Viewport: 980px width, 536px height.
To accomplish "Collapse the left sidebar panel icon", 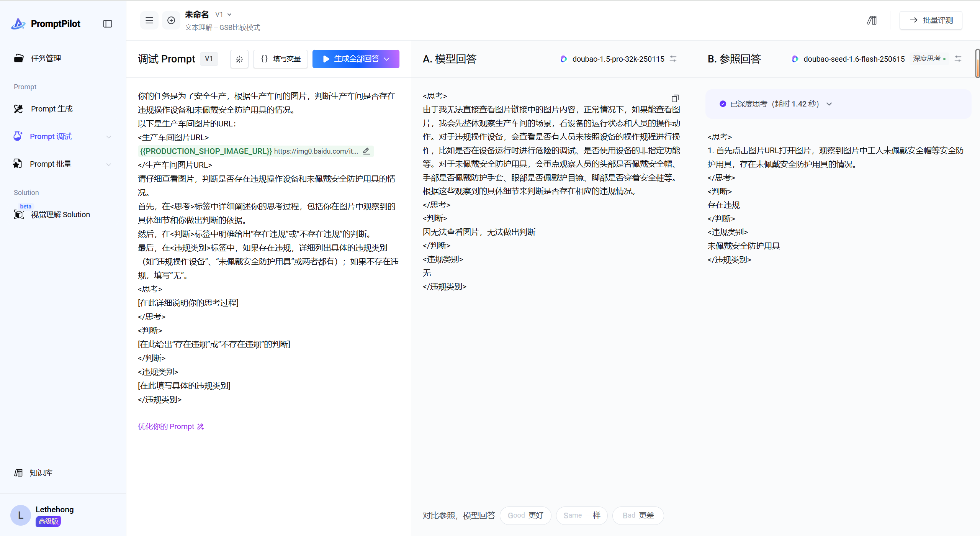I will [108, 24].
